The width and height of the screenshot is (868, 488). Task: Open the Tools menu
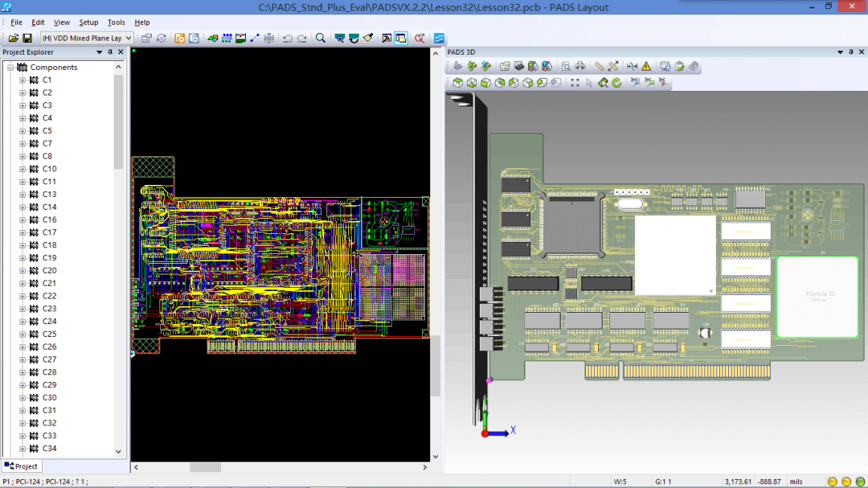(x=117, y=23)
